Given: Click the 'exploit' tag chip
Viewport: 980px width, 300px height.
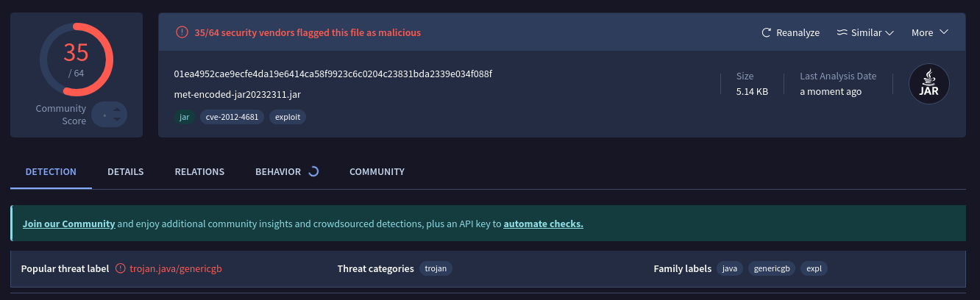Looking at the screenshot, I should 287,117.
